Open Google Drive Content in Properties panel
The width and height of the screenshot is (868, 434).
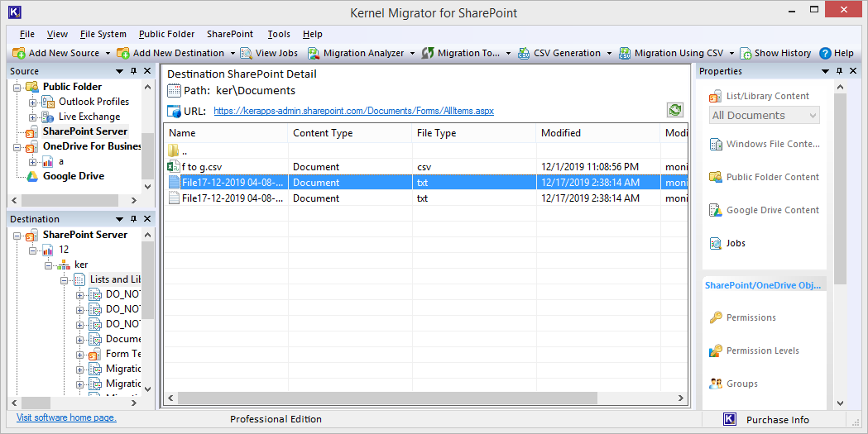pyautogui.click(x=764, y=210)
